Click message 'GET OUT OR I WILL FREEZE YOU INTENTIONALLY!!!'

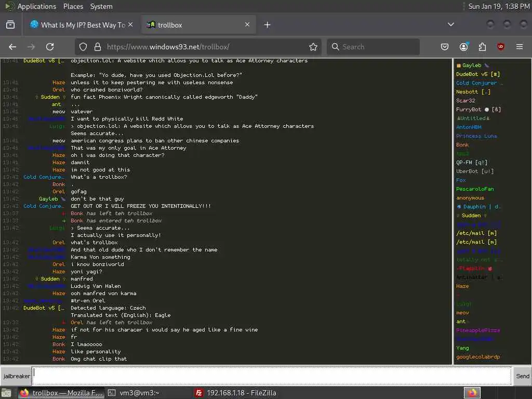coord(140,206)
